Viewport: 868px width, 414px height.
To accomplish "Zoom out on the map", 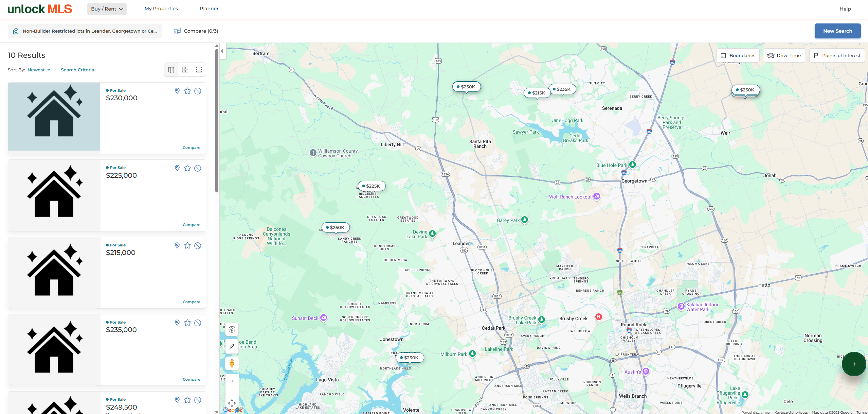I will (x=232, y=395).
